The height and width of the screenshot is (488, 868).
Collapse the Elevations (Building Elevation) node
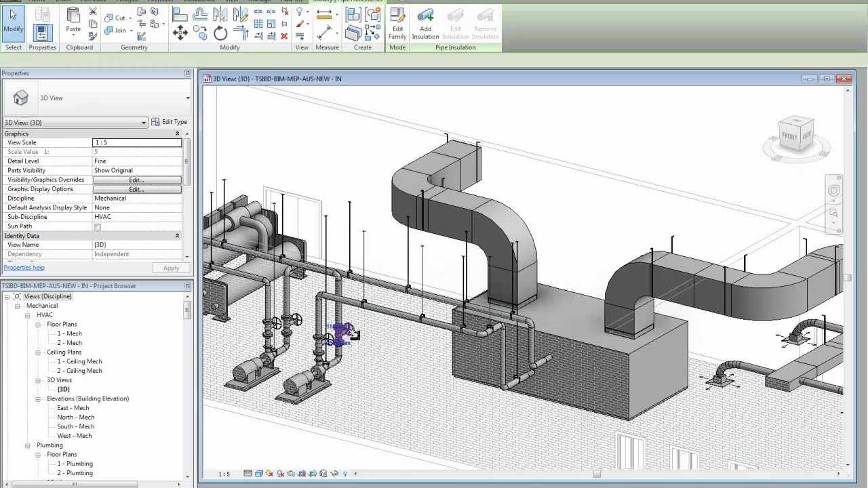click(x=39, y=399)
